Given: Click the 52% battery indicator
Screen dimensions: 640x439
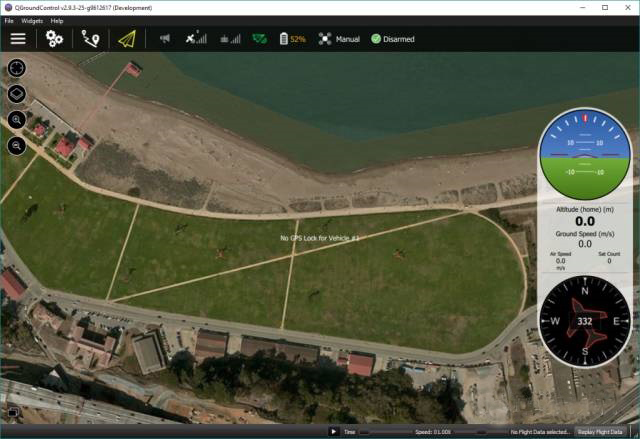Looking at the screenshot, I should coord(293,39).
